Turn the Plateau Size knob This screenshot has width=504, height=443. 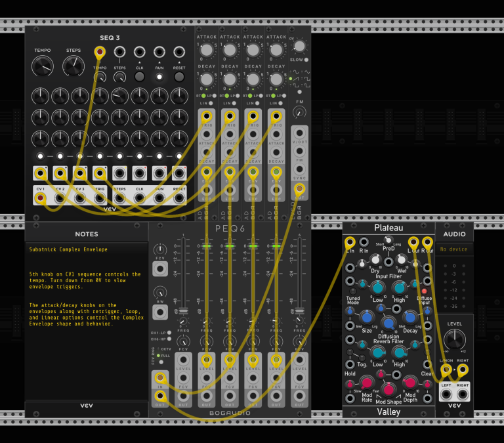[367, 318]
